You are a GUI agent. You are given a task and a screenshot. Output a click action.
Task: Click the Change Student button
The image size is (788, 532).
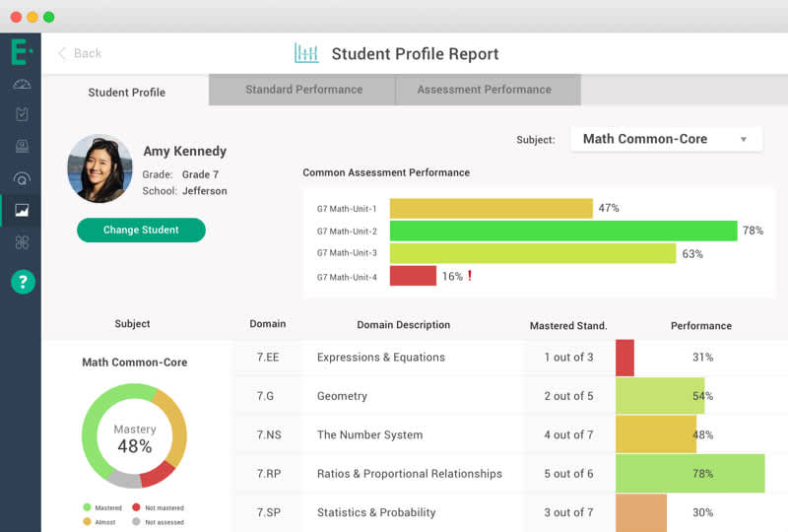click(141, 230)
